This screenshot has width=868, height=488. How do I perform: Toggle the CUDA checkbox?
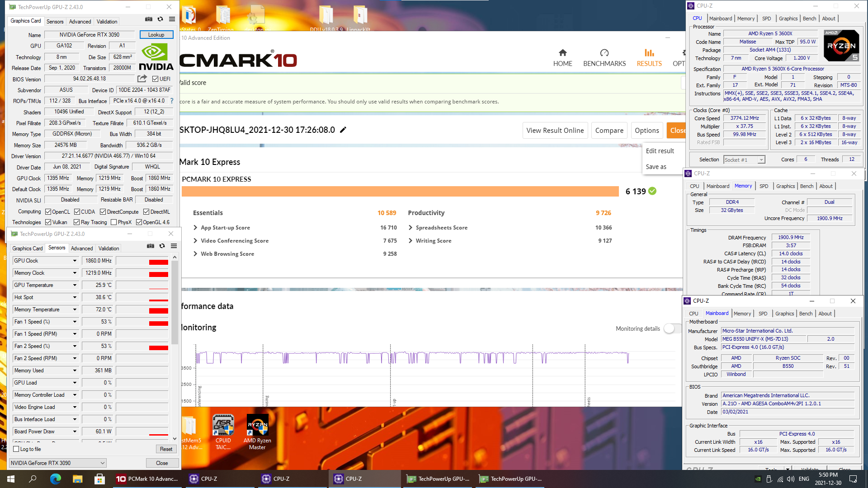click(x=77, y=212)
